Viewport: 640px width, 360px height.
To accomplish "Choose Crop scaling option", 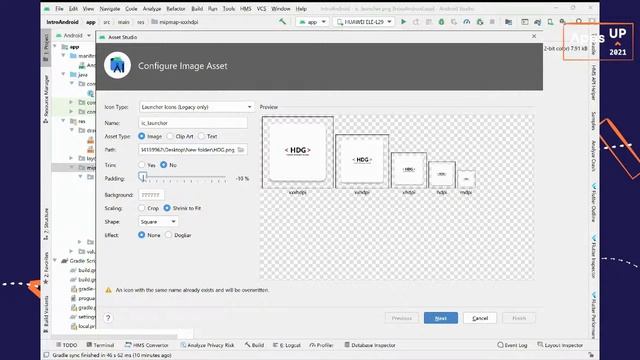I will [142, 208].
